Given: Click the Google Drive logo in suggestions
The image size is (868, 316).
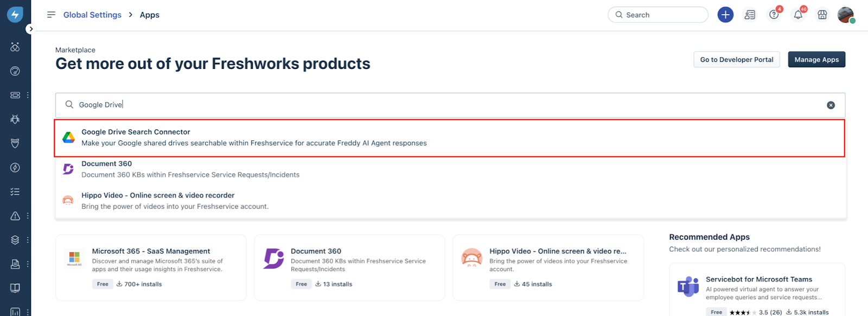Looking at the screenshot, I should click(68, 138).
